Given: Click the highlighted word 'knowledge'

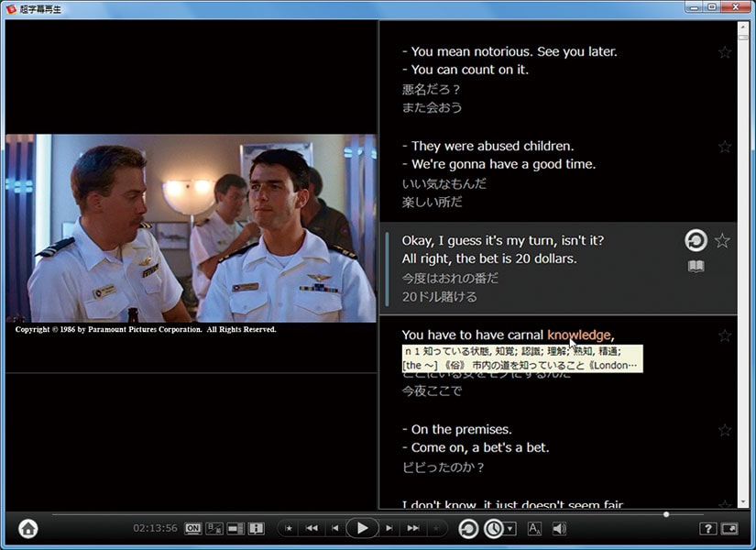Looking at the screenshot, I should [579, 335].
